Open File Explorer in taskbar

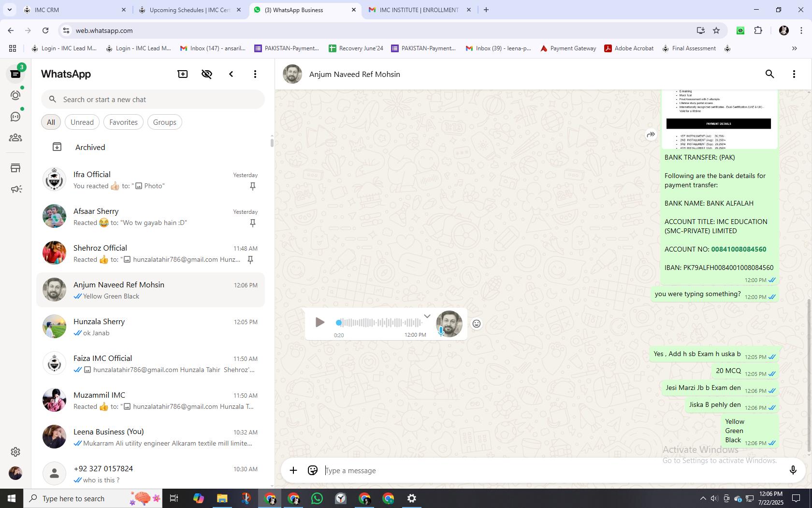(x=222, y=498)
